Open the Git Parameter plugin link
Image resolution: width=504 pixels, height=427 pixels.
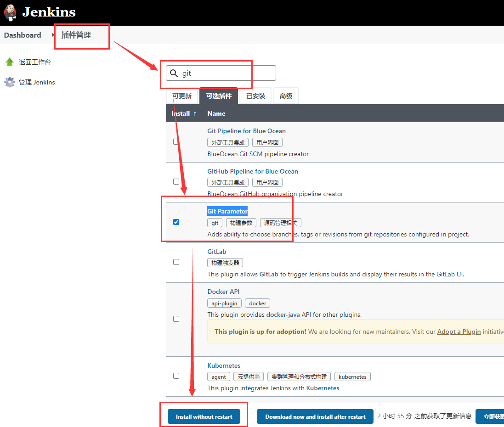(227, 211)
